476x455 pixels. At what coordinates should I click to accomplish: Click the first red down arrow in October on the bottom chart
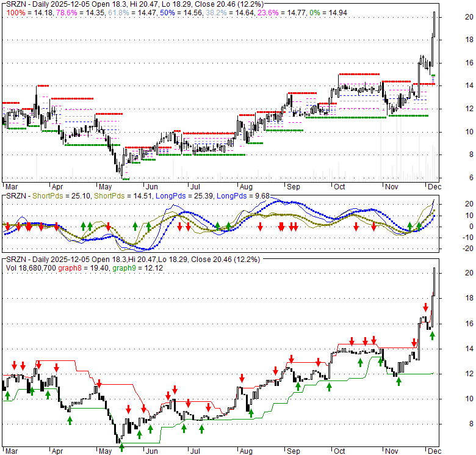(352, 341)
